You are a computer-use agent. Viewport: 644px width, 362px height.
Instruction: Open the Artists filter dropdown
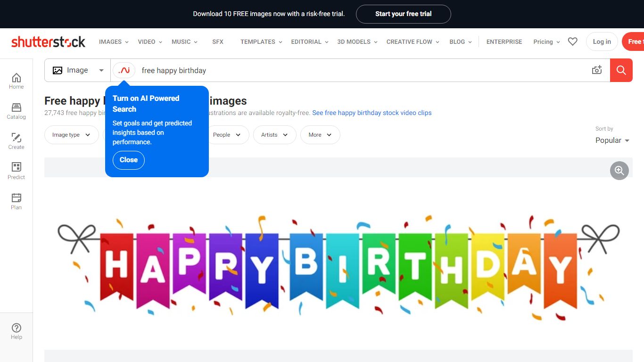pyautogui.click(x=275, y=135)
